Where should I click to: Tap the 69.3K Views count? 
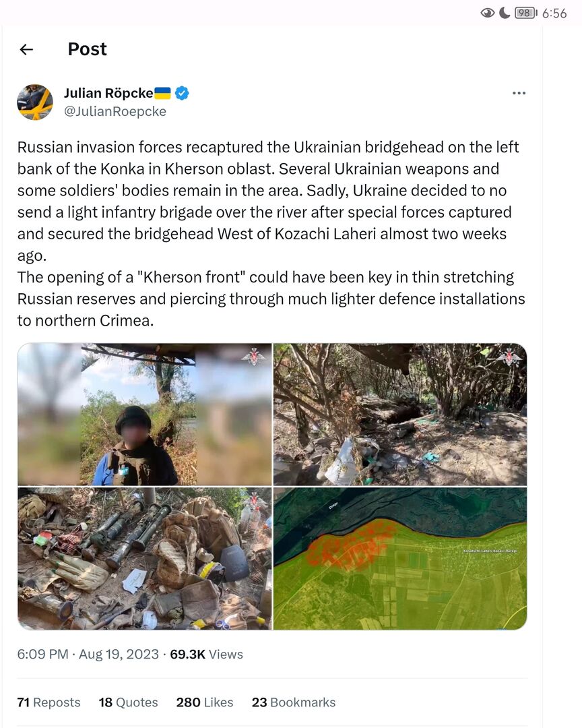point(206,654)
